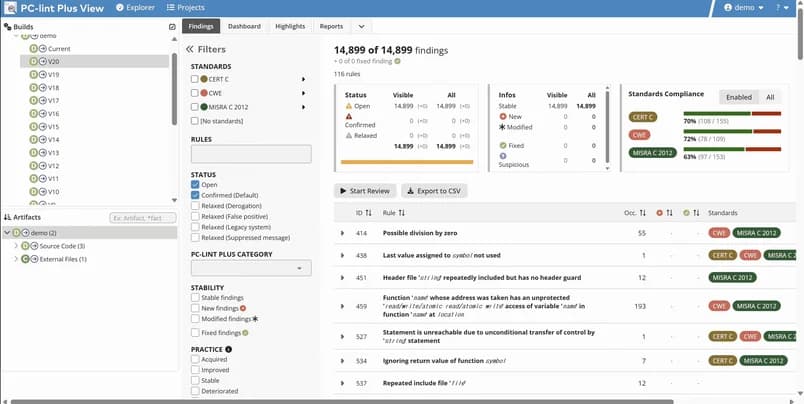Collapse the demo (2) artifact node
This screenshot has height=404, width=804.
point(7,233)
